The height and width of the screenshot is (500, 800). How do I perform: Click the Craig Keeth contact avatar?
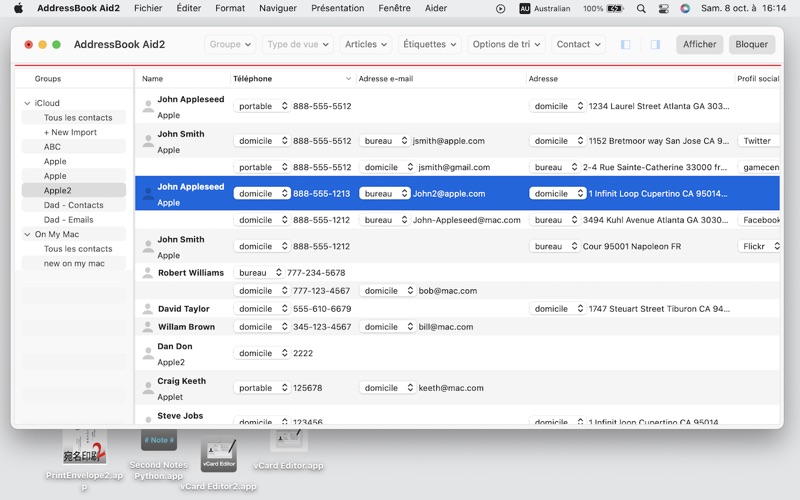tap(148, 388)
